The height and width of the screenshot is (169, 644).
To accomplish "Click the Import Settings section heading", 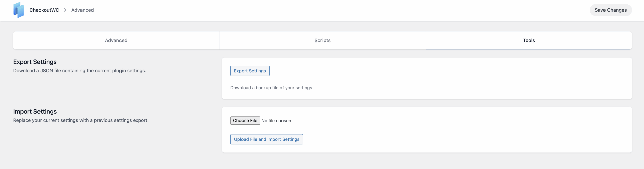I will [x=35, y=111].
